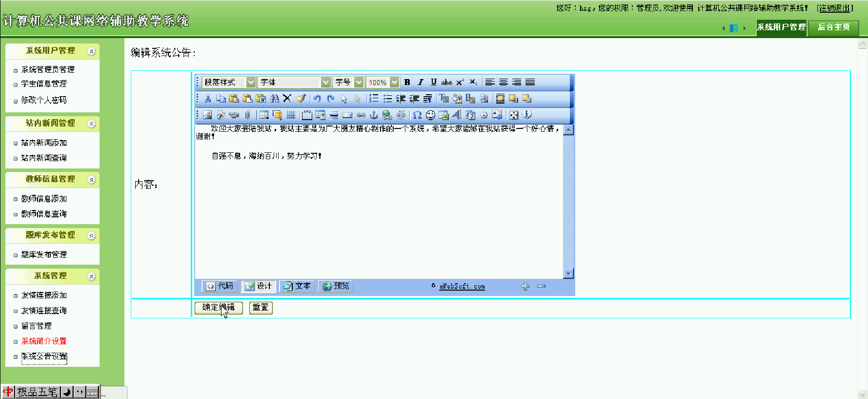
Task: Click the anchor icon
Action: pos(374,115)
